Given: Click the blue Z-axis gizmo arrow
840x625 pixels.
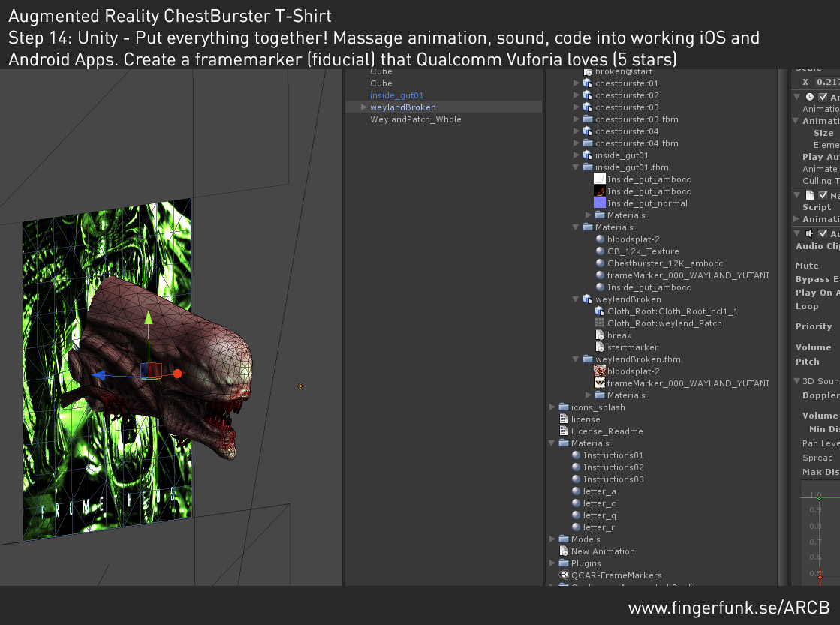Looking at the screenshot, I should [98, 375].
